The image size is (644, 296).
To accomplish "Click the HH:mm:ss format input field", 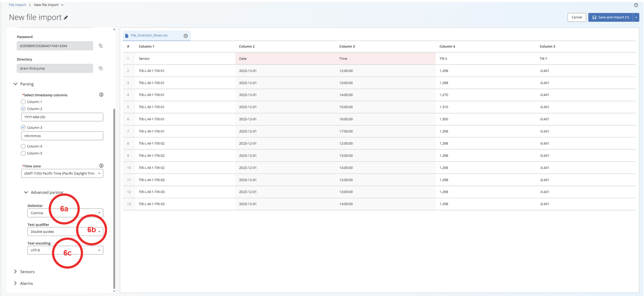I will click(62, 136).
